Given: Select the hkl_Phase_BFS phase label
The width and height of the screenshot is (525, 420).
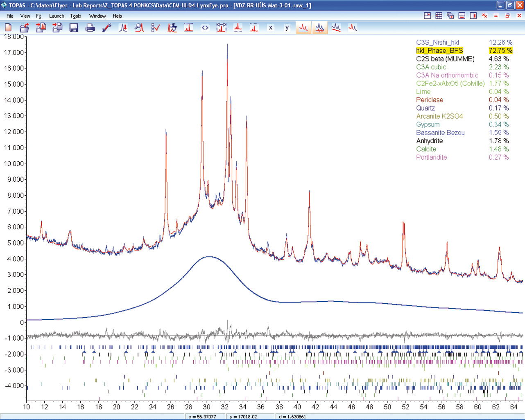Looking at the screenshot, I should point(439,51).
